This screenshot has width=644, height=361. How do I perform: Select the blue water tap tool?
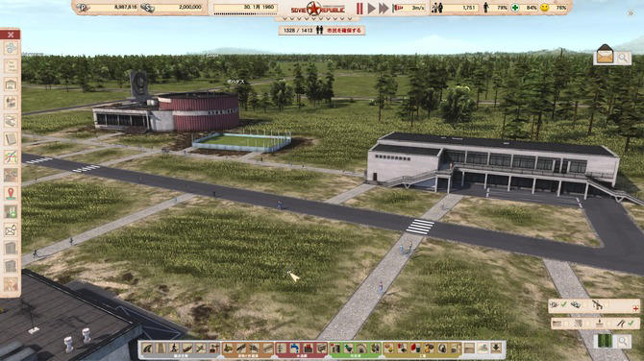click(295, 348)
